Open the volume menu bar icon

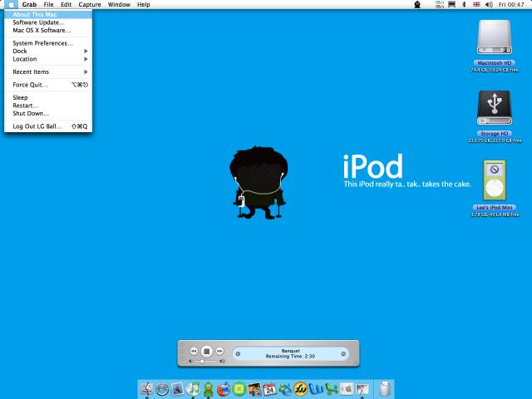coord(489,4)
